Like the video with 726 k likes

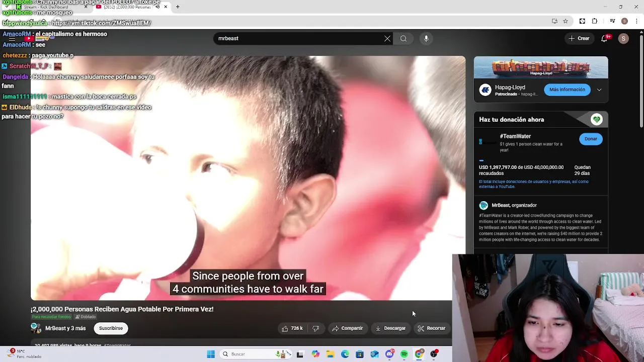click(292, 328)
